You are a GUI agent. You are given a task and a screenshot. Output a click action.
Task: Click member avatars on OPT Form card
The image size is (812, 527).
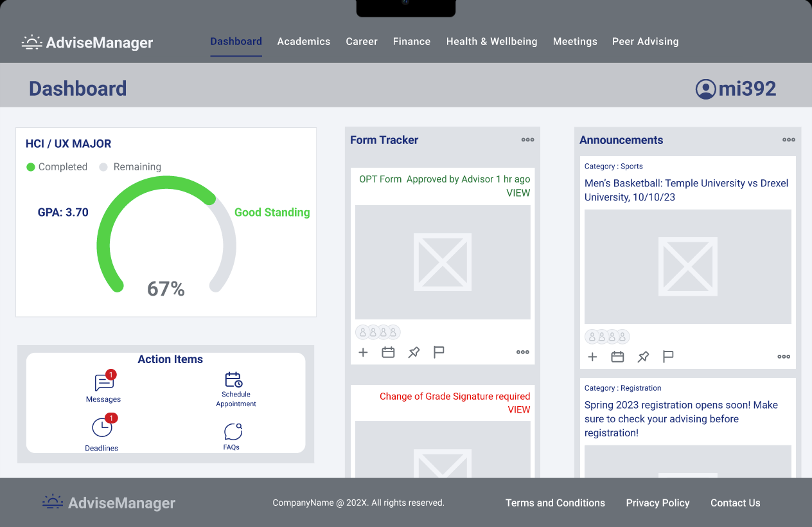(378, 332)
